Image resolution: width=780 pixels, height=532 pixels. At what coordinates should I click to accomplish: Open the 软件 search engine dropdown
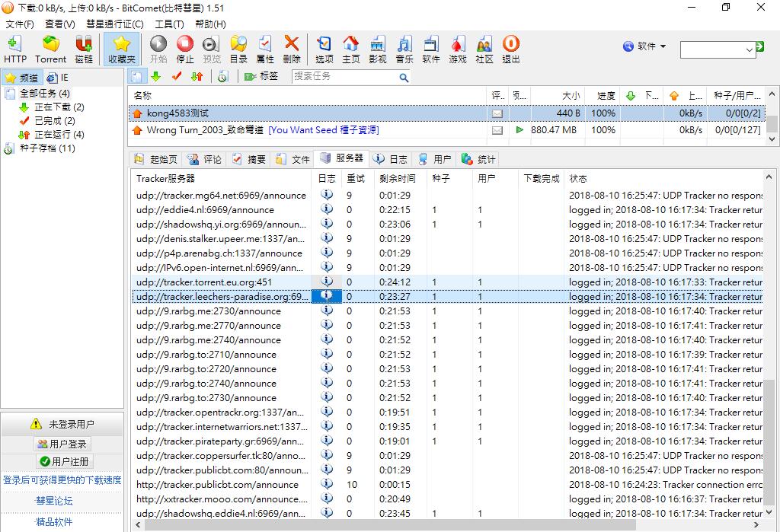pyautogui.click(x=644, y=46)
